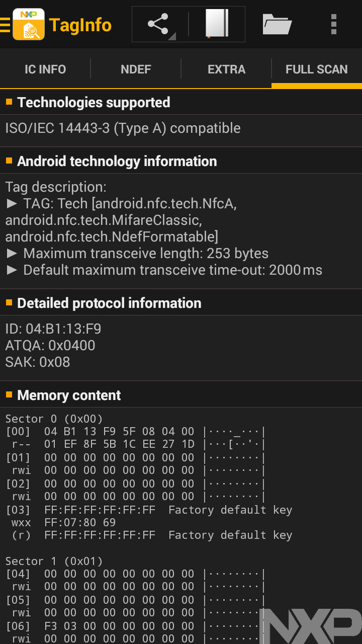The width and height of the screenshot is (362, 644).
Task: Open the folder icon for saved scans
Action: point(277,24)
